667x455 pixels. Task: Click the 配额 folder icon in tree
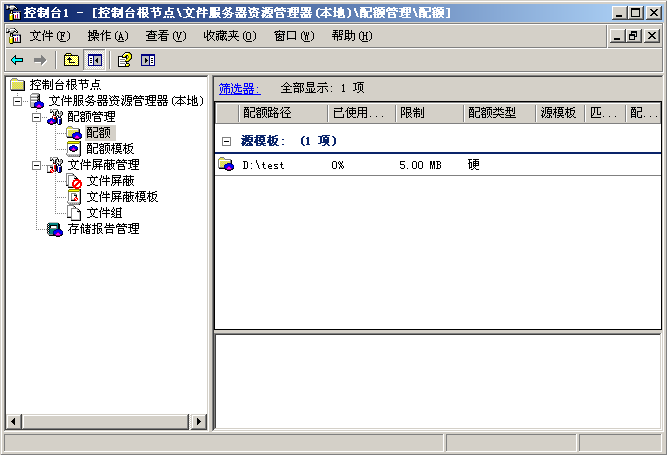[x=74, y=133]
